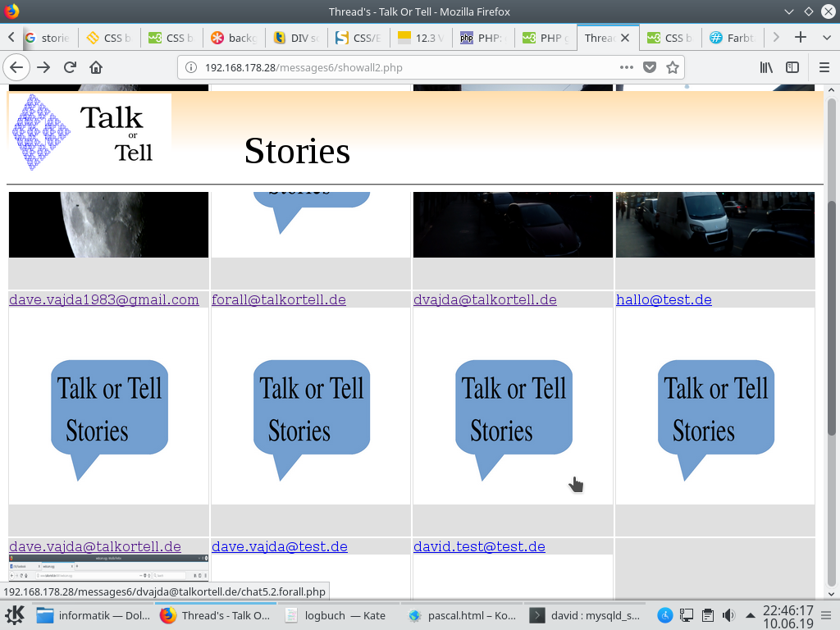Bookmark this page with the star icon
Viewport: 840px width, 630px height.
[673, 67]
